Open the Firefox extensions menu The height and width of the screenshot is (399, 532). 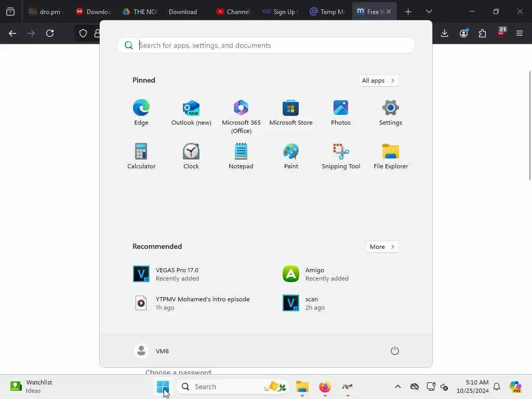482,33
